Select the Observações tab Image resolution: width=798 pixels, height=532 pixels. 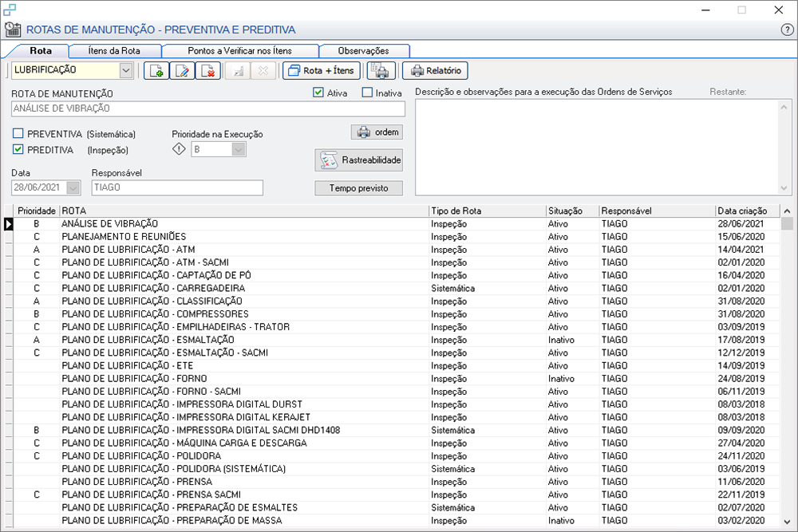[363, 51]
